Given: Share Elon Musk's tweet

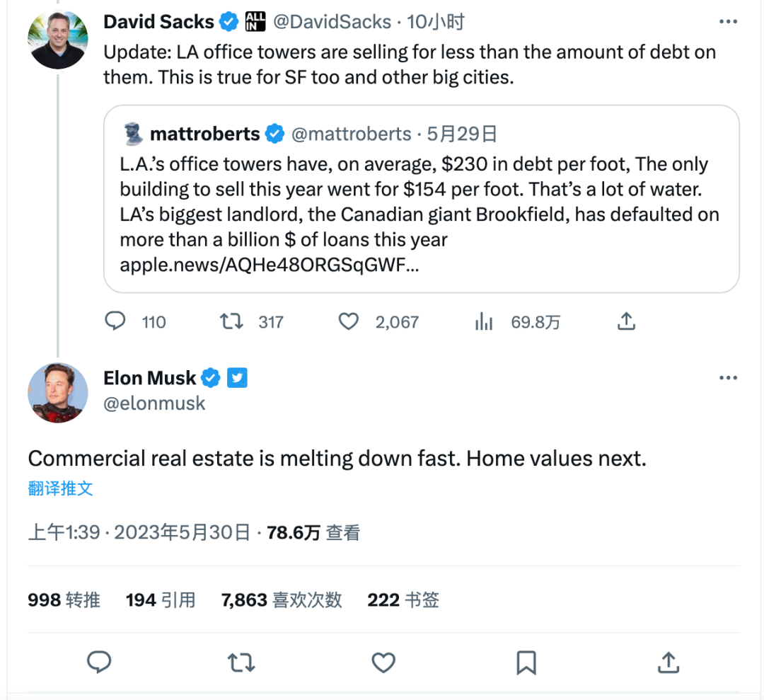Looking at the screenshot, I should coord(668,662).
